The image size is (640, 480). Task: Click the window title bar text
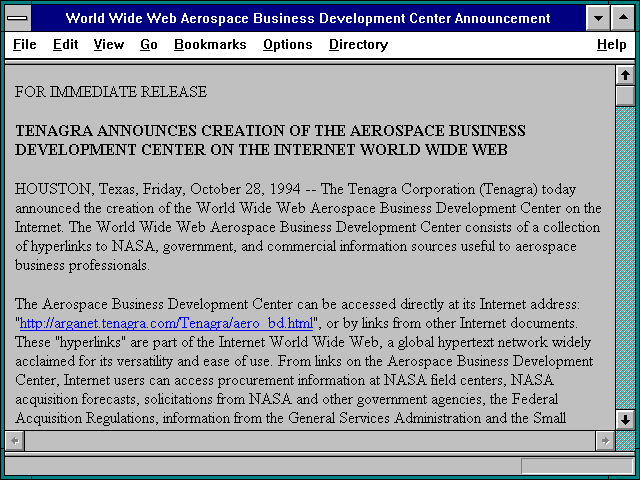tap(308, 18)
